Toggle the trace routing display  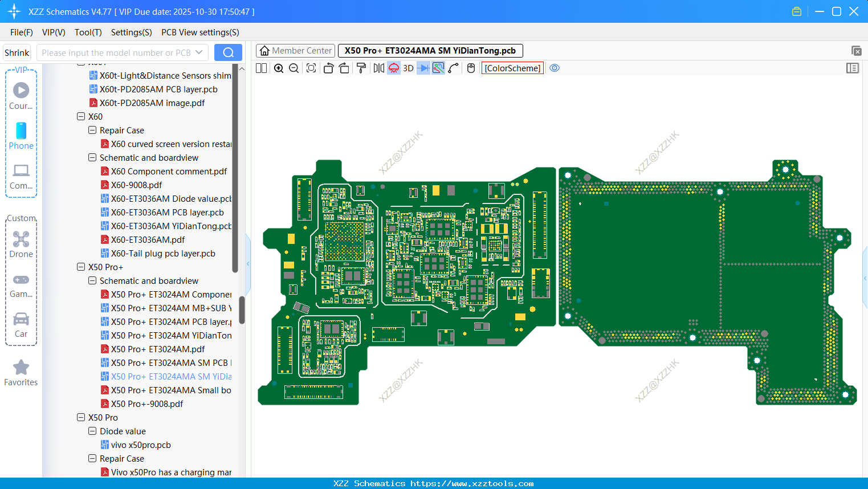click(438, 68)
